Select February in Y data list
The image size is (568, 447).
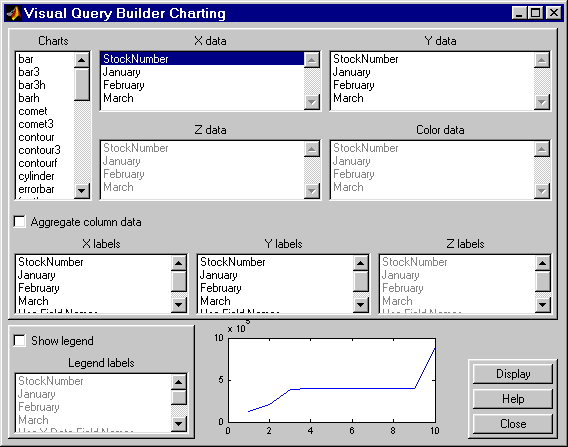(354, 85)
